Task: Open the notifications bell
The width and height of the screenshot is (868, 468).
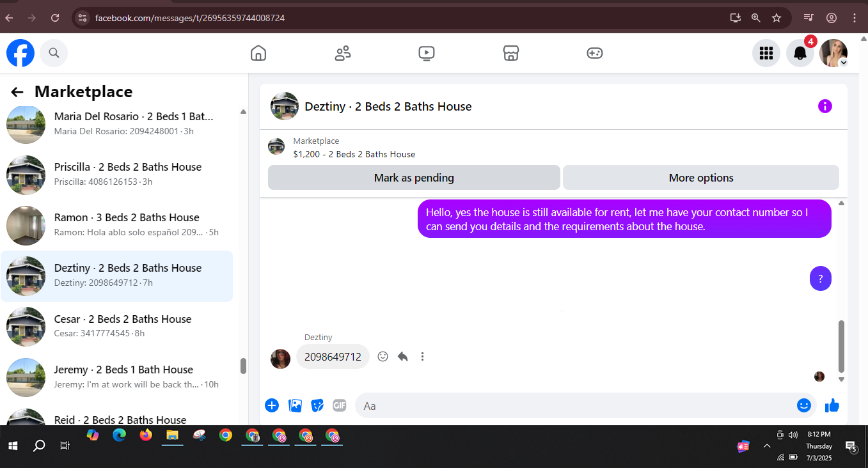Action: [800, 53]
